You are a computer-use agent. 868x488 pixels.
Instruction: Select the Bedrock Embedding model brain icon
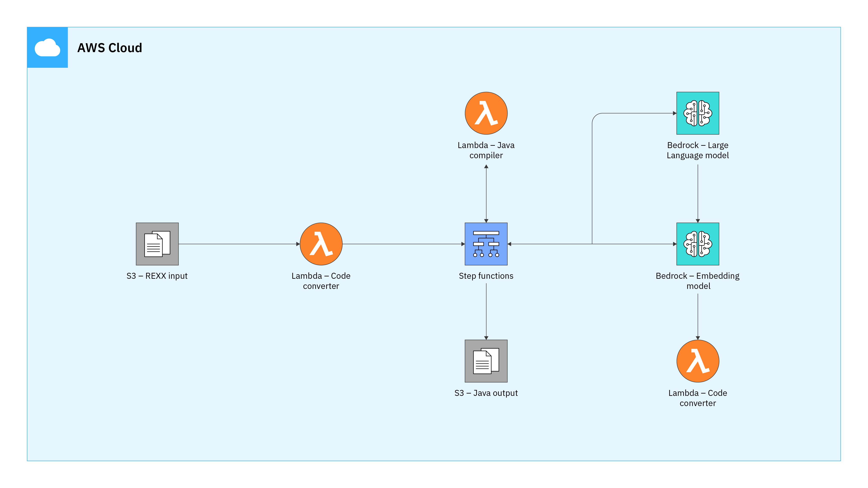click(x=698, y=244)
